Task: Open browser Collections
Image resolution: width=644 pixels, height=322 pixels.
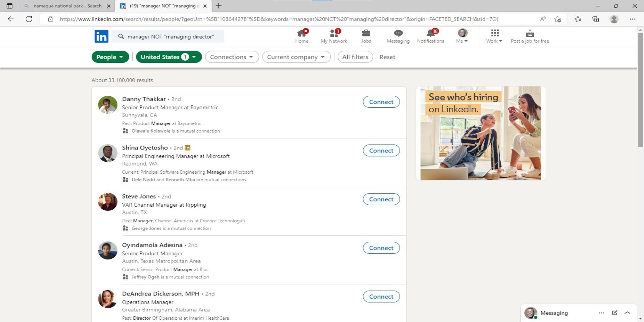Action: 596,19
